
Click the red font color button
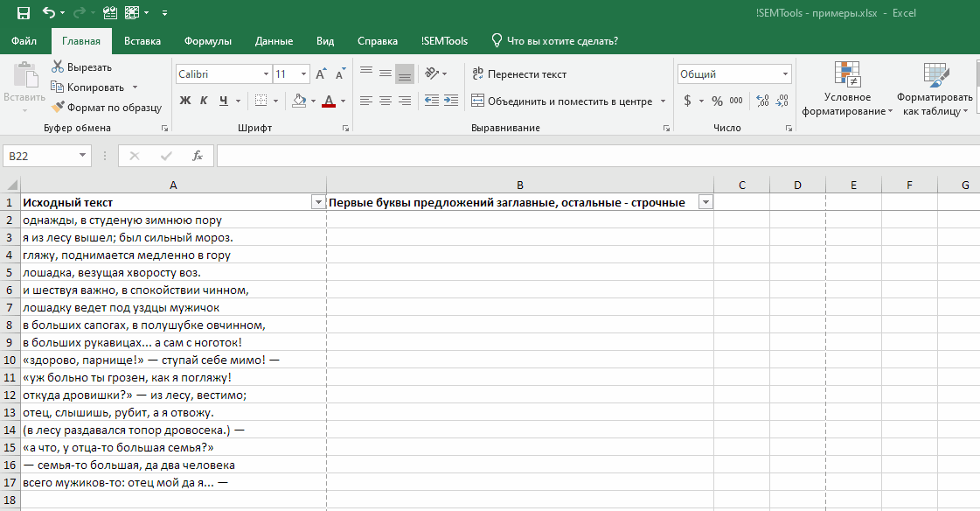(329, 101)
